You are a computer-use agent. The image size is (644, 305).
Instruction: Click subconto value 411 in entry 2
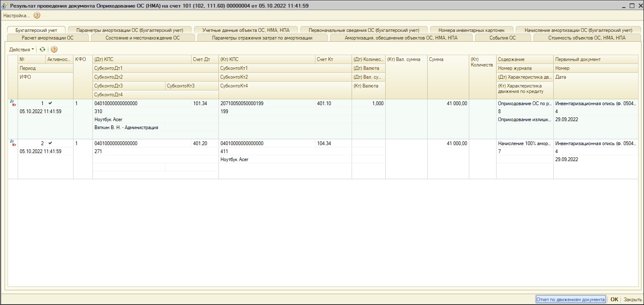(285, 151)
